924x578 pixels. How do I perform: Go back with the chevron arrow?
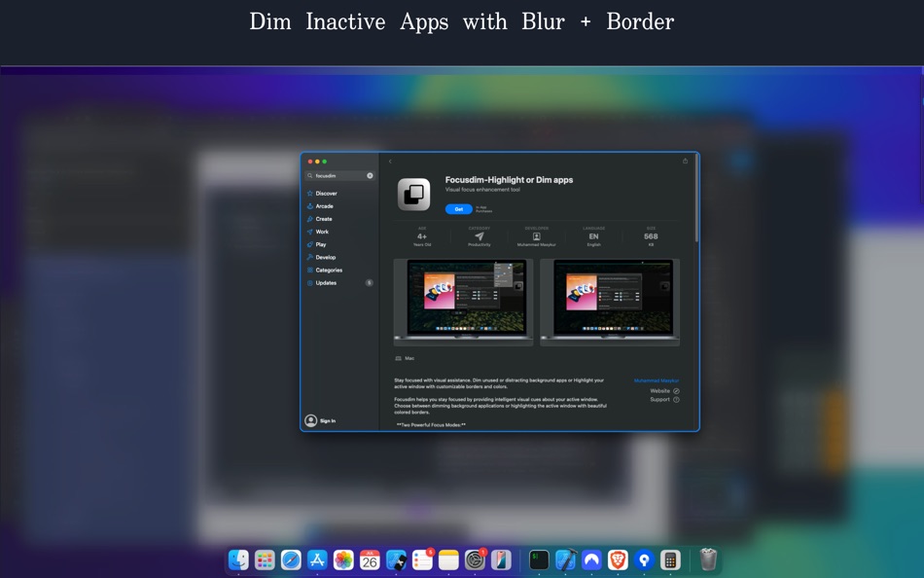coord(390,162)
